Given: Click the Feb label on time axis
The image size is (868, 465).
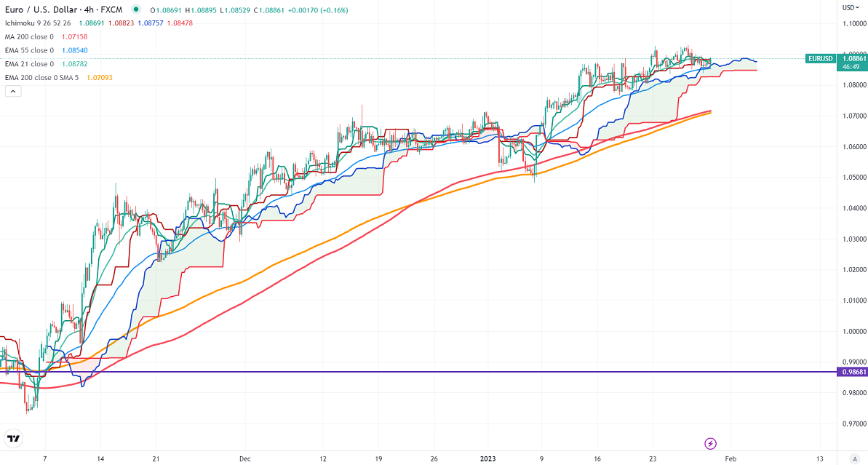Looking at the screenshot, I should coord(730,459).
